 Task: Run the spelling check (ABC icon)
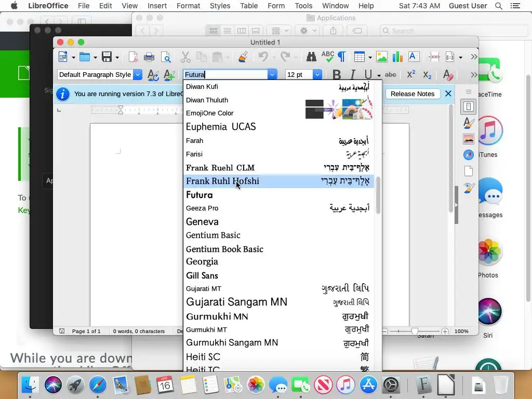328,56
